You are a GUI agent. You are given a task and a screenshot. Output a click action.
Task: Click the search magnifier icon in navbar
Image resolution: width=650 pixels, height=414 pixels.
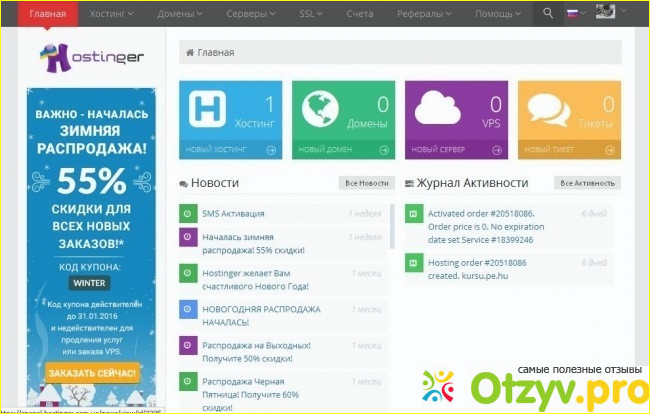tap(547, 14)
